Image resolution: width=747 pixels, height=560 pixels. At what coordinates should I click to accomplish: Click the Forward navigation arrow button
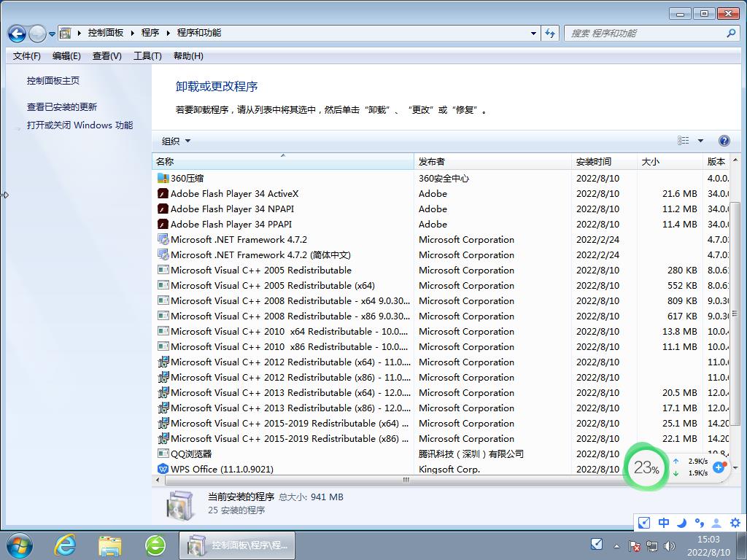tap(37, 34)
